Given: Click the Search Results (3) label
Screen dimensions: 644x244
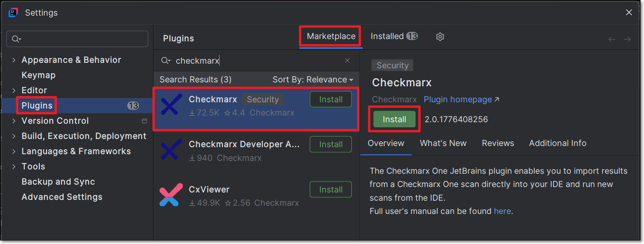Looking at the screenshot, I should tap(195, 80).
